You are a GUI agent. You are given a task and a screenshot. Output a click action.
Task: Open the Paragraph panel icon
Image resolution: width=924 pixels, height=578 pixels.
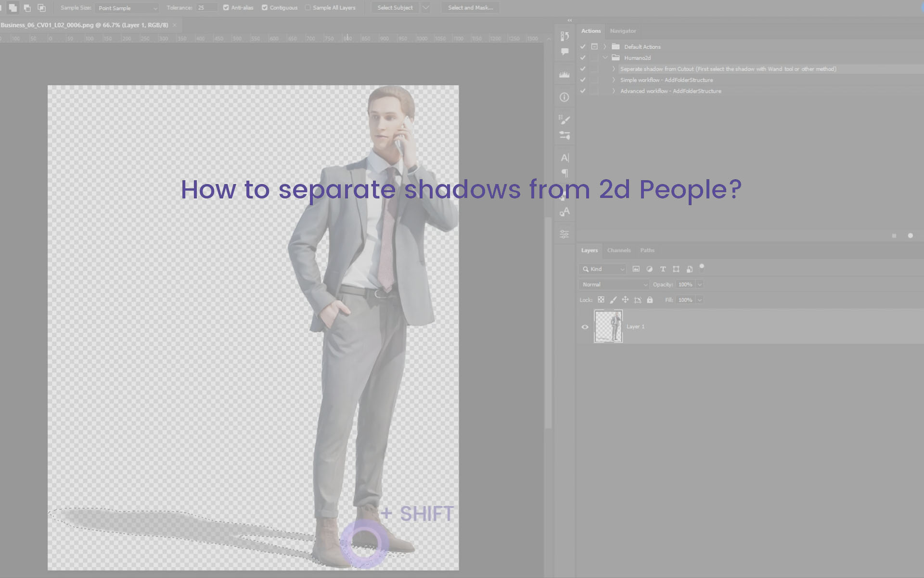564,174
